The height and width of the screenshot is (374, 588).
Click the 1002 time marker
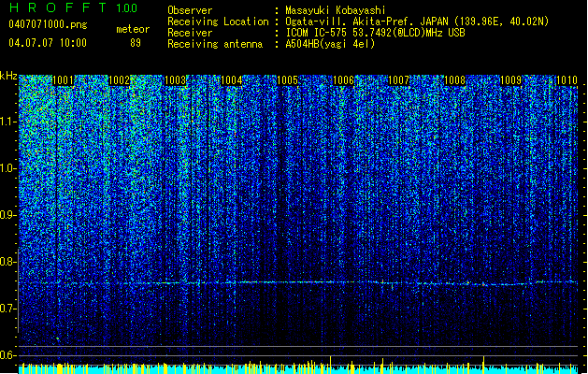click(x=119, y=80)
